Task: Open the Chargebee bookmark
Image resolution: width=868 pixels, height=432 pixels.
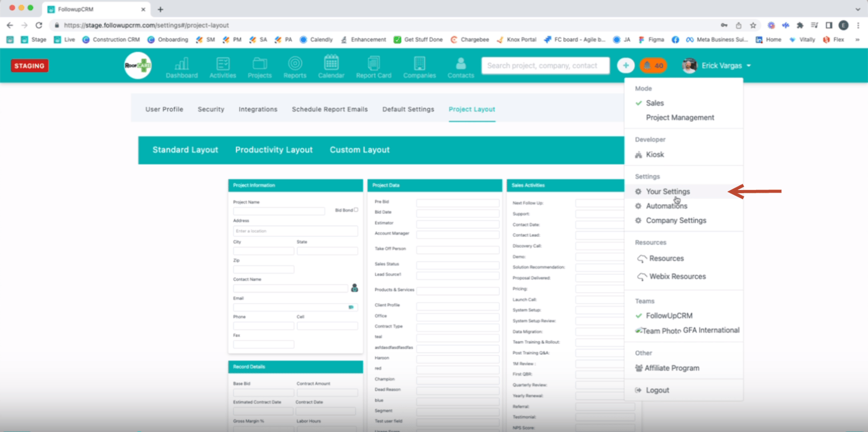Action: click(x=470, y=39)
